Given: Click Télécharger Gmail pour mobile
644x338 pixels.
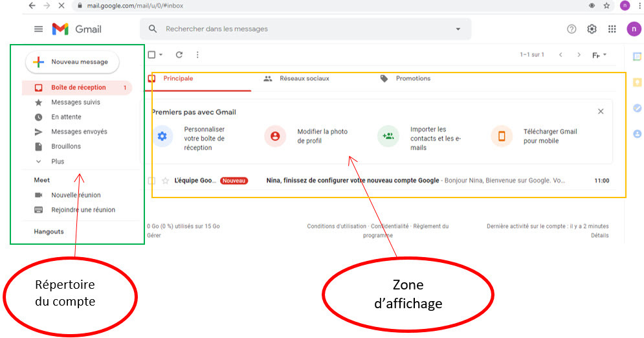Looking at the screenshot, I should click(x=550, y=136).
